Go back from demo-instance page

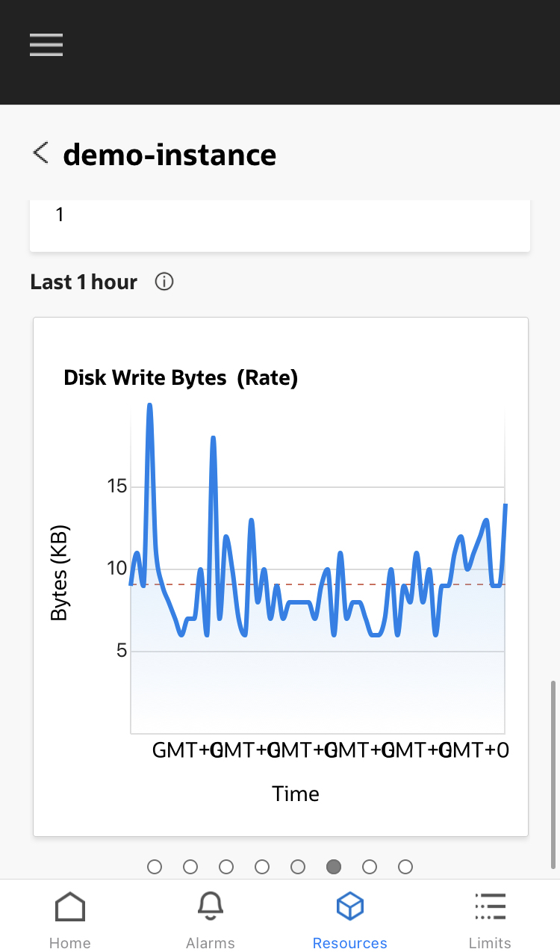pyautogui.click(x=40, y=153)
